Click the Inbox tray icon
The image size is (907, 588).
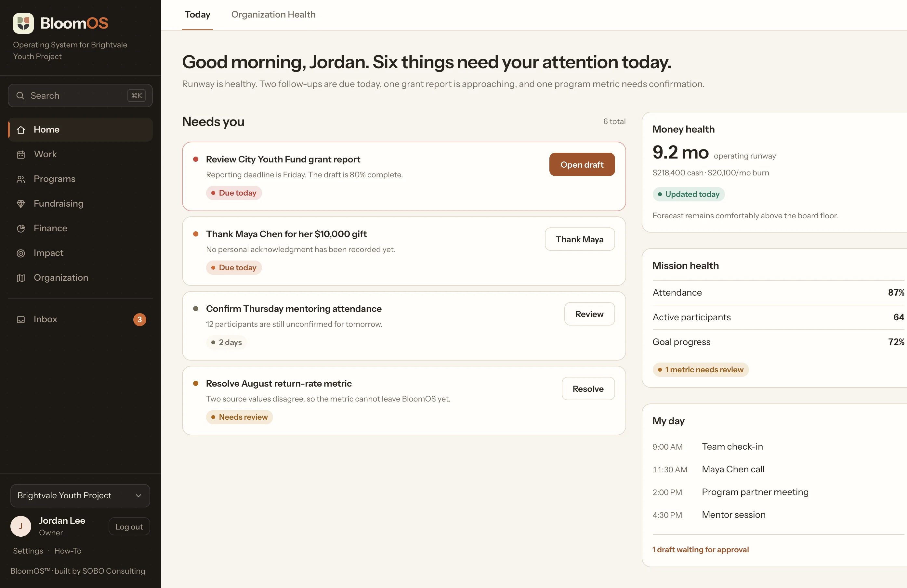(x=21, y=320)
